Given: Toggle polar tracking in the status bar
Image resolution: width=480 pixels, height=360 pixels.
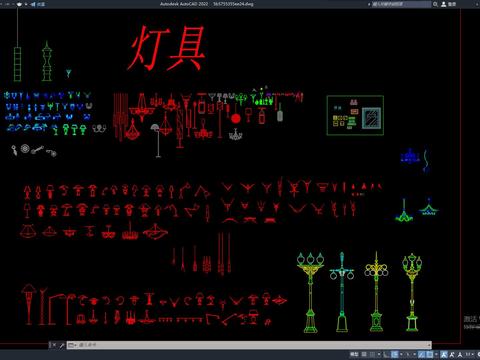Looking at the screenshot, I should click(395, 354).
